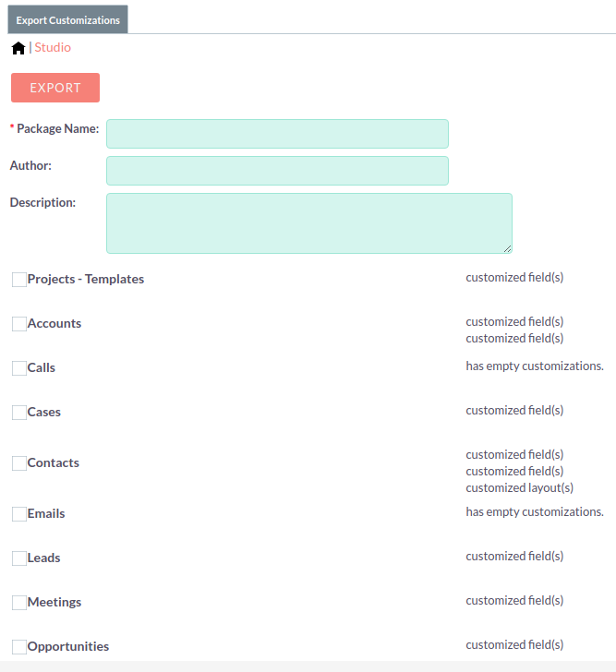Screen dimensions: 616x672
Task: Click the Description text area
Action: click(x=308, y=222)
